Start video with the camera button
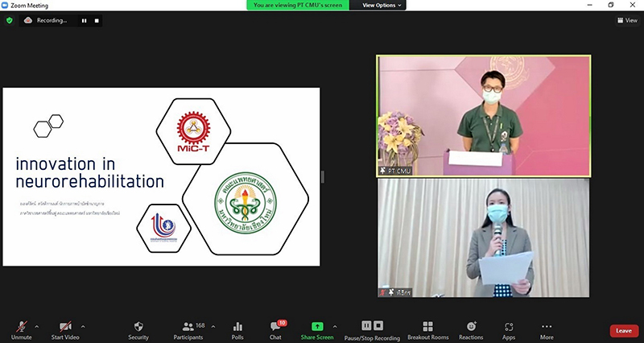644x343 pixels. pyautogui.click(x=66, y=329)
